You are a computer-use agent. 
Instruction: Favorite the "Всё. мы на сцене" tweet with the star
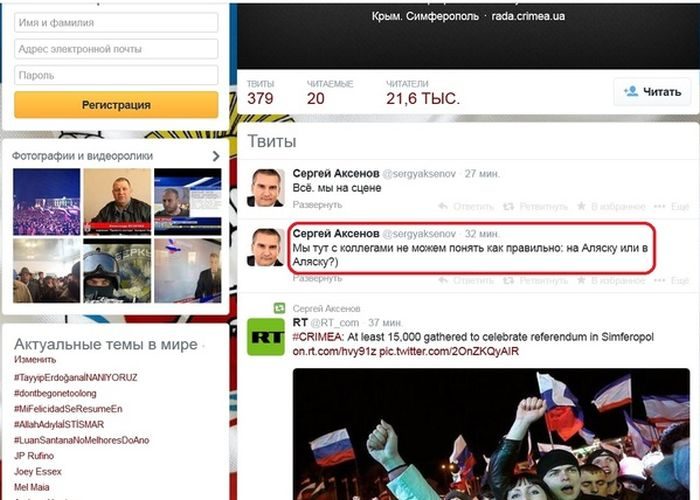tap(611, 206)
